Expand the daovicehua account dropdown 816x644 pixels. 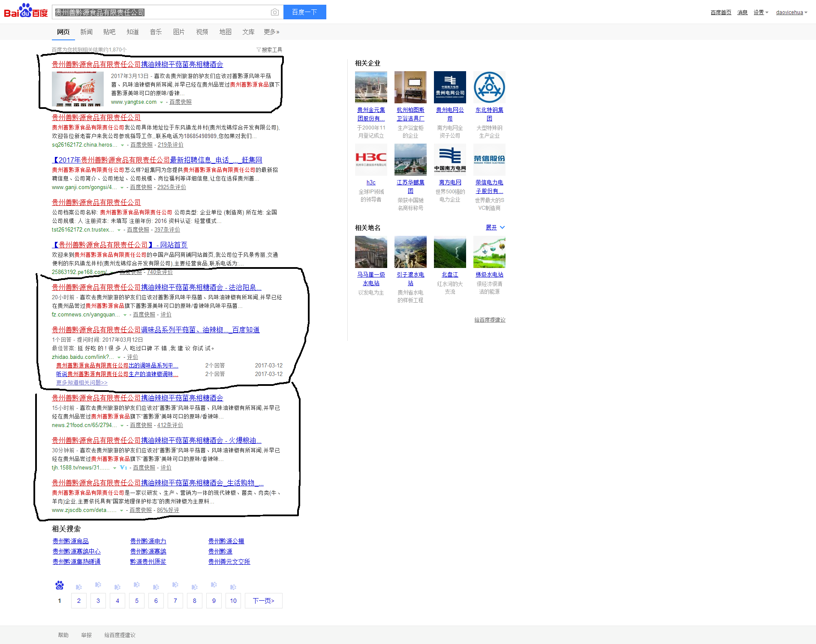pos(792,12)
